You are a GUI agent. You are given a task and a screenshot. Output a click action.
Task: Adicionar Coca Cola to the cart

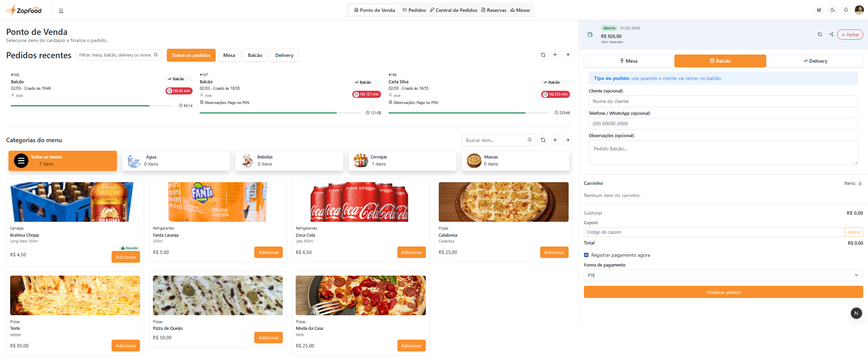coord(411,252)
